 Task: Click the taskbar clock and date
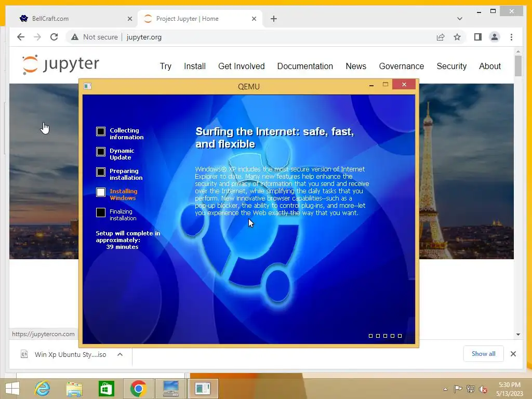pyautogui.click(x=509, y=389)
